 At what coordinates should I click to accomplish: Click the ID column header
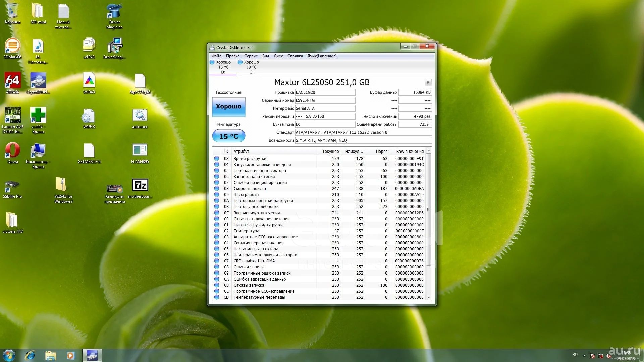click(x=226, y=152)
